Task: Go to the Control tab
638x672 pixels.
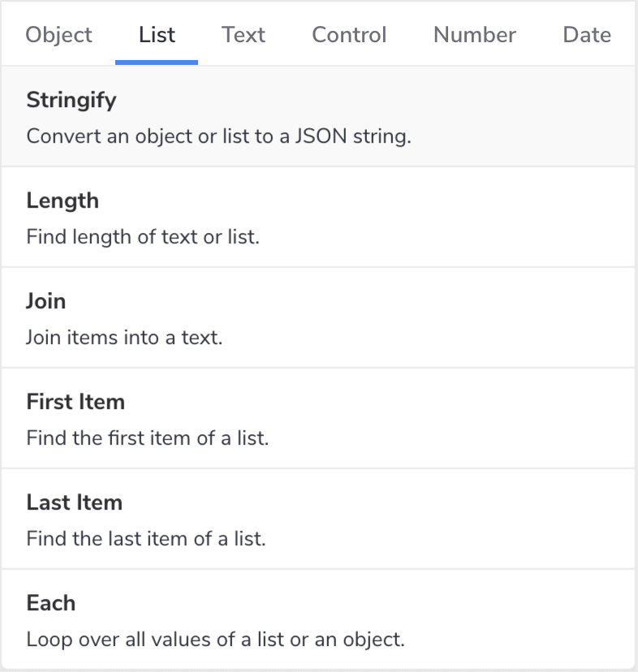Action: [x=349, y=35]
